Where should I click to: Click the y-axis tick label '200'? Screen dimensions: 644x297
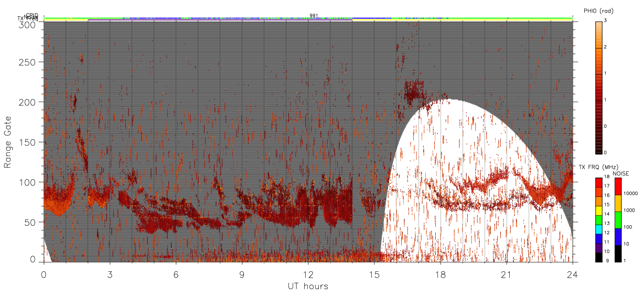28,102
